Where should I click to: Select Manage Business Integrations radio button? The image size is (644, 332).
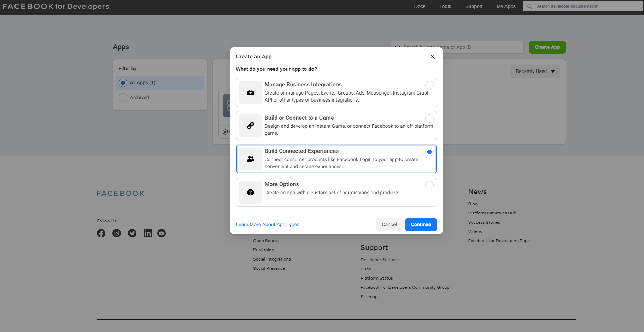coord(429,85)
